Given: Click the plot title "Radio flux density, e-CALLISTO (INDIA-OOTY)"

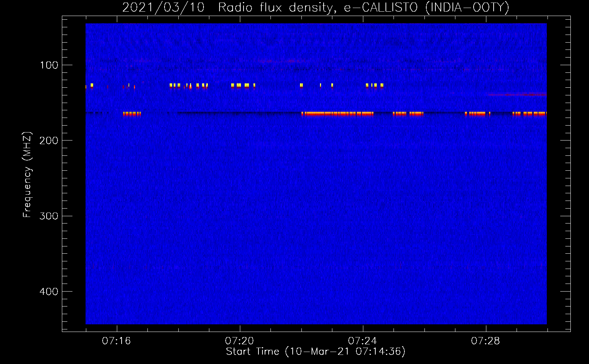Looking at the screenshot, I should [x=363, y=7].
